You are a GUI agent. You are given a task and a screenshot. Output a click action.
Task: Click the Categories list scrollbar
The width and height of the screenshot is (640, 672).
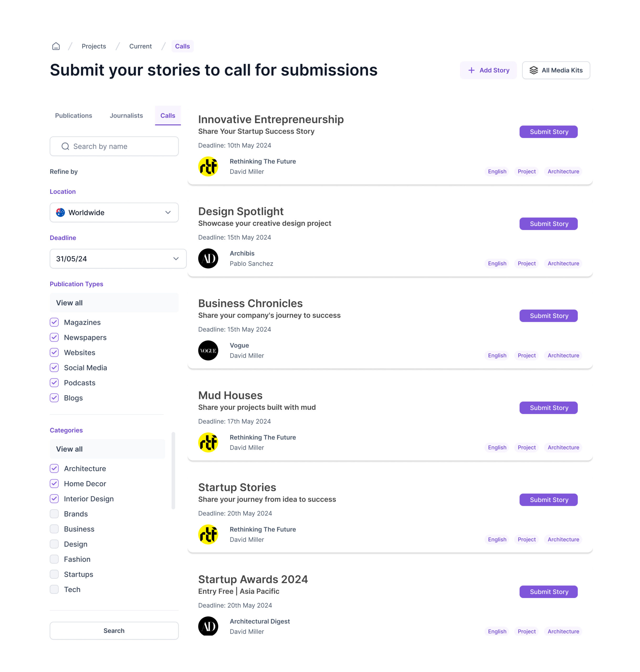[173, 470]
